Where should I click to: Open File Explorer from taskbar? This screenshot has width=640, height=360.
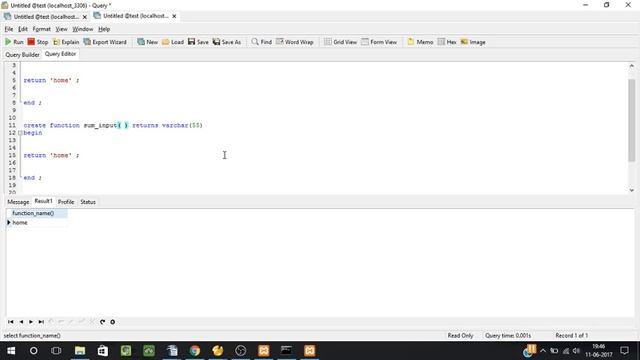tap(80, 351)
